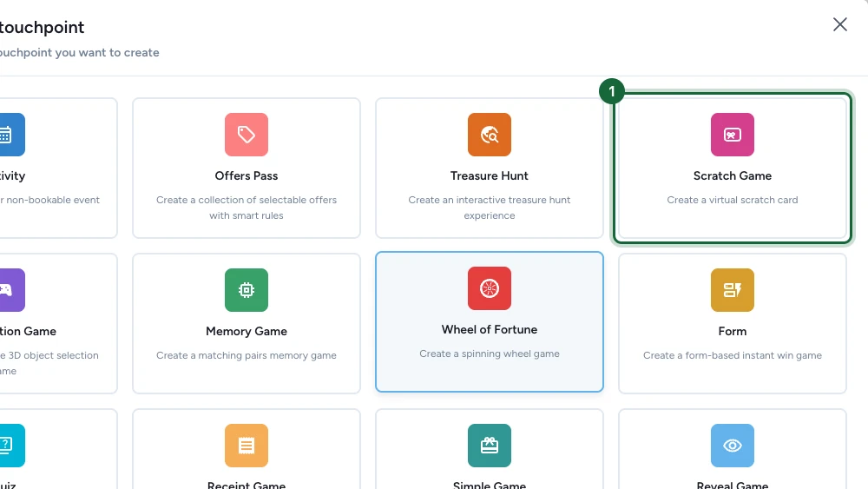Pick the Memory Game title

[247, 331]
